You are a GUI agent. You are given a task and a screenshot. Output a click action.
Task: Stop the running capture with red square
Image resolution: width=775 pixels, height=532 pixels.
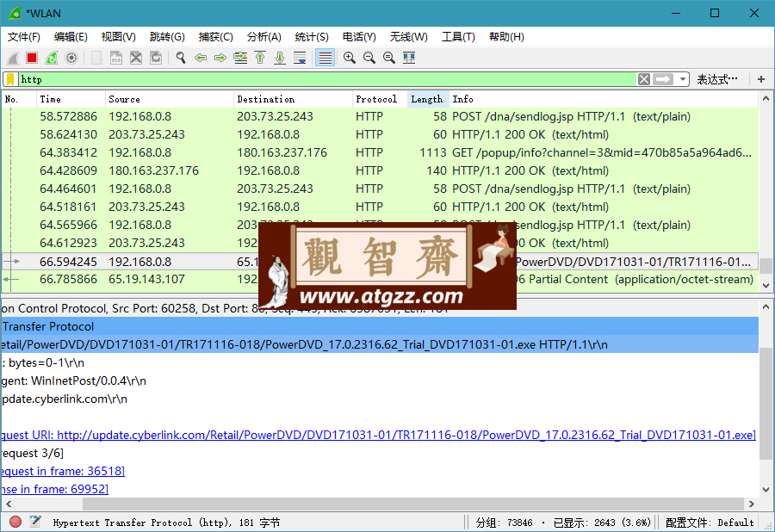(32, 59)
